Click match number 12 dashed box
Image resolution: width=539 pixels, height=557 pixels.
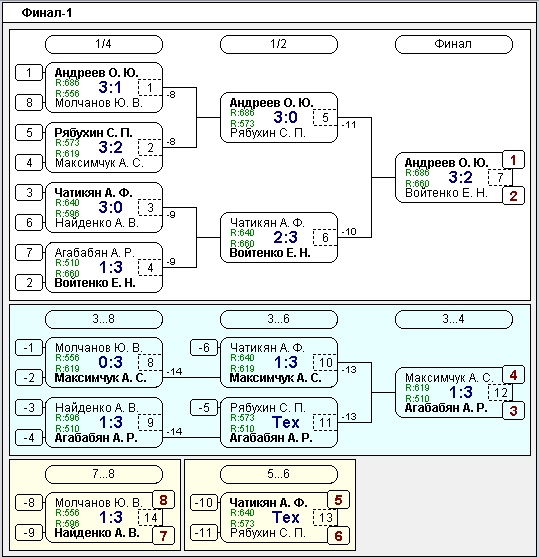(500, 392)
